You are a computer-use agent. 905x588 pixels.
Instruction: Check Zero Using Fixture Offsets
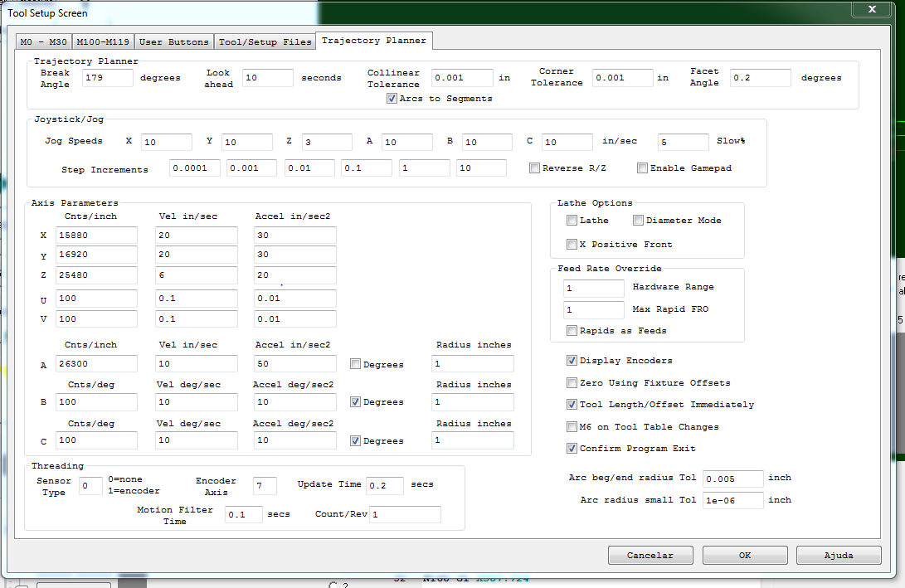click(572, 383)
